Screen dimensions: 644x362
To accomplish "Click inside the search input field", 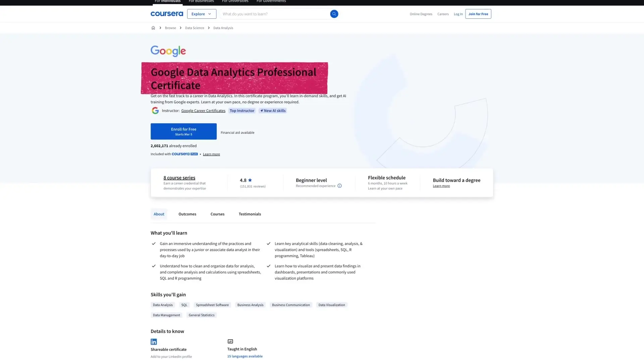I will 274,14.
